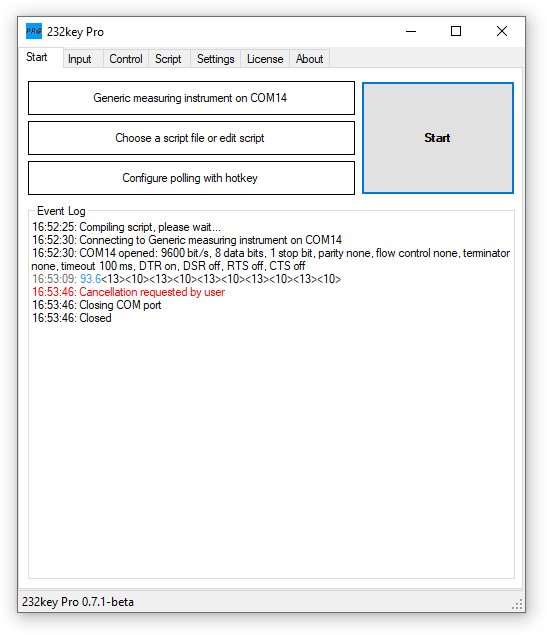
Task: Click the Closing COM port log line
Action: tap(96, 305)
